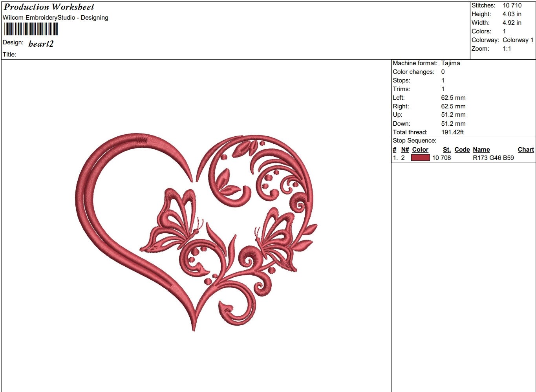Click the 'Code' column header
536x392 pixels.
click(x=462, y=150)
